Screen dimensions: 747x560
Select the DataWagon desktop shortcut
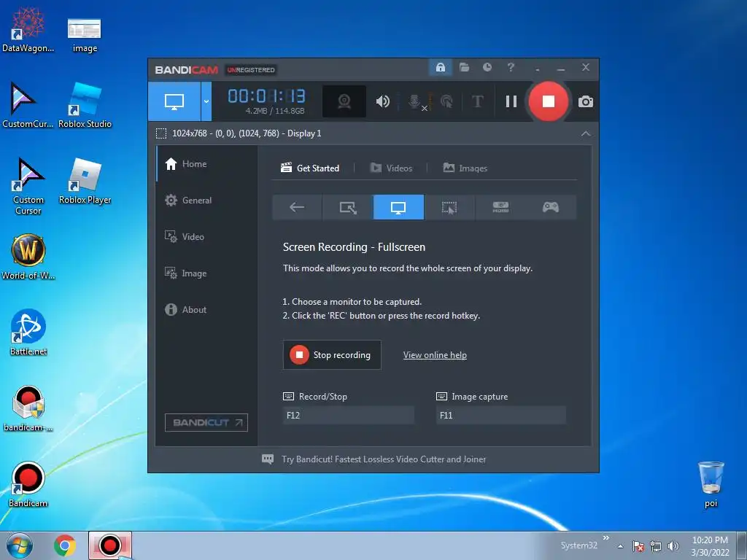coord(28,30)
